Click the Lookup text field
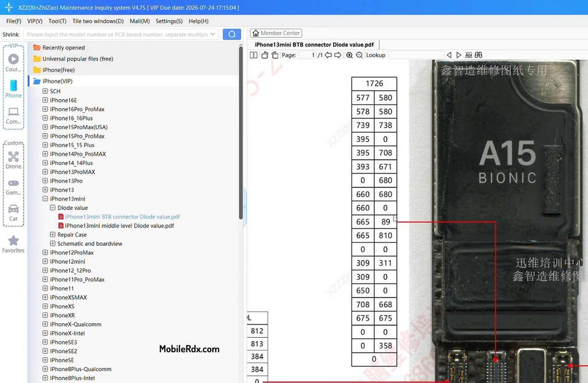Viewport: 588px width, 383px height. 415,55
